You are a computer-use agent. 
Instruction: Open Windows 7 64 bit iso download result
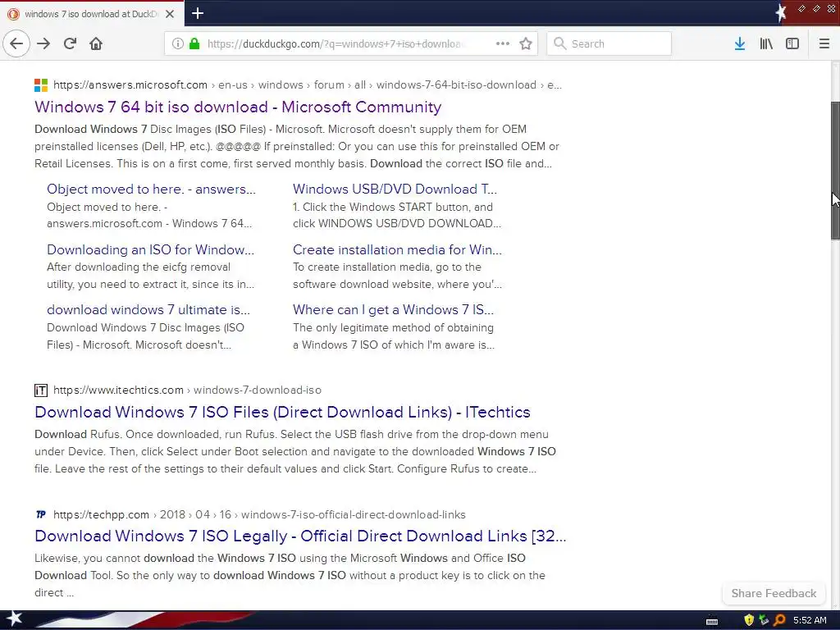(238, 107)
